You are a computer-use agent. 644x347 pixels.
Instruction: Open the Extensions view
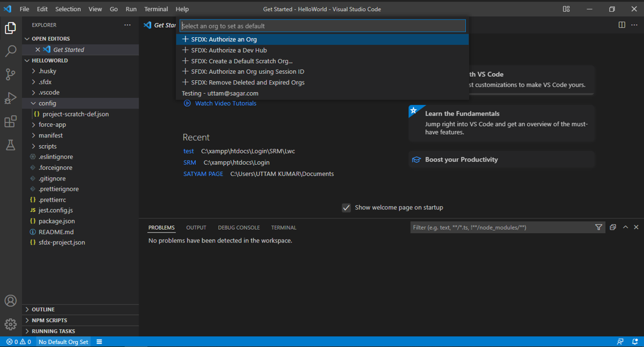coord(10,122)
